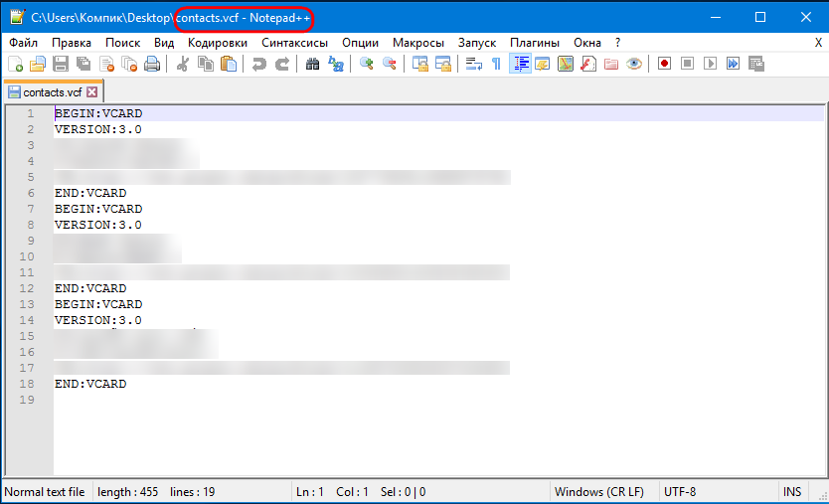Click the UTF-8 encoding status field
The width and height of the screenshot is (829, 504).
pyautogui.click(x=680, y=492)
